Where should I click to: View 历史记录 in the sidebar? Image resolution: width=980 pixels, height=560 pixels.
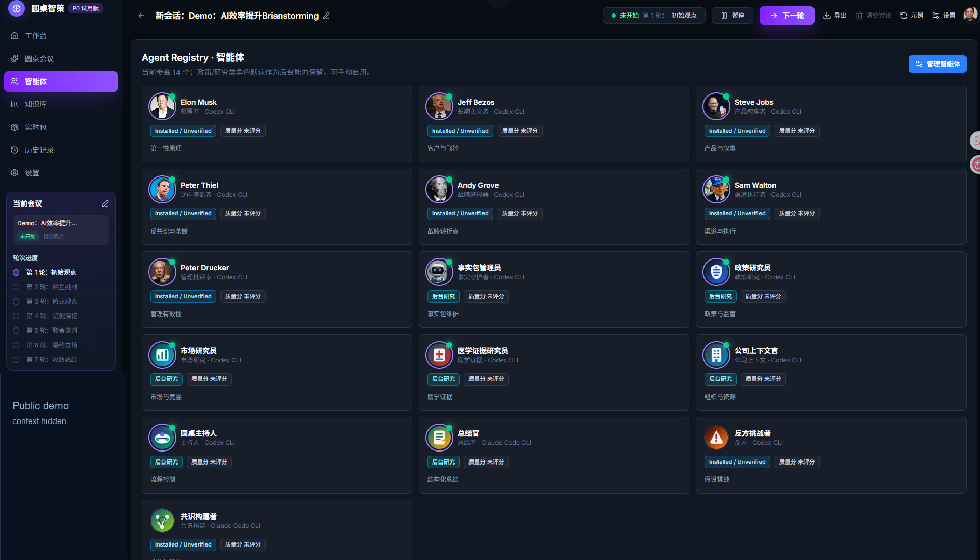point(61,150)
